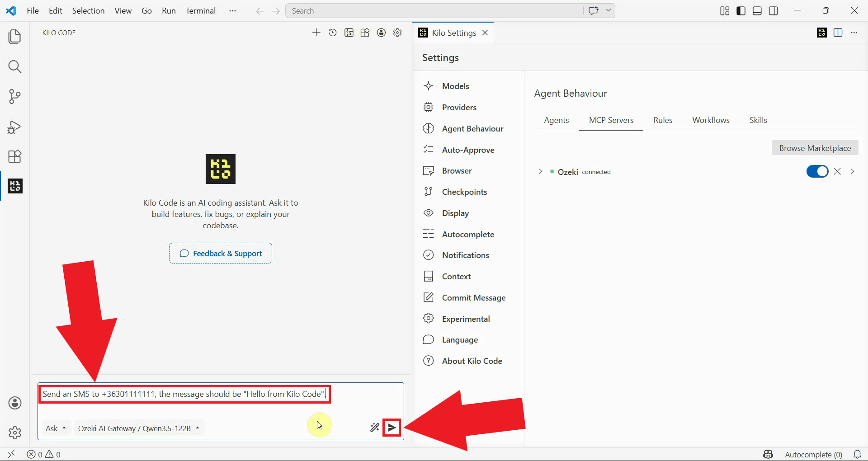Click the Kilo icon in editor title actions
The image size is (868, 461).
coord(822,33)
